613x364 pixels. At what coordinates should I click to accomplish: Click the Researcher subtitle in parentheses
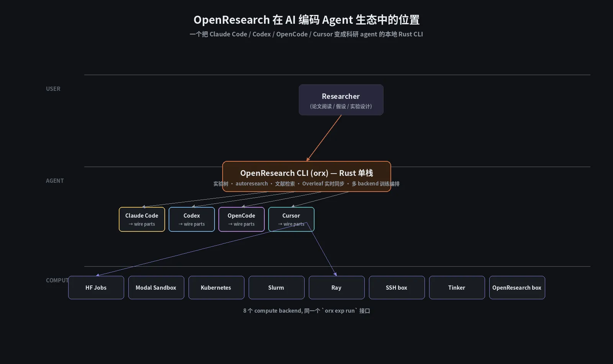(341, 106)
